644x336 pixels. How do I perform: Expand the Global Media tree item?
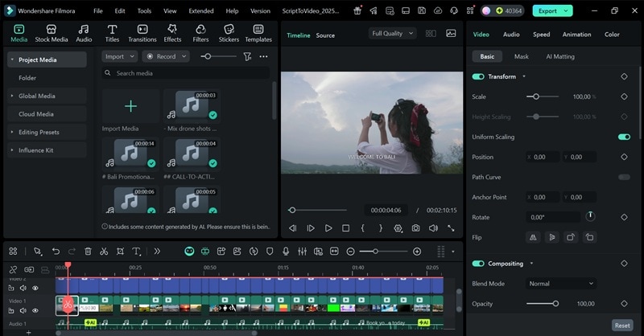click(x=12, y=96)
